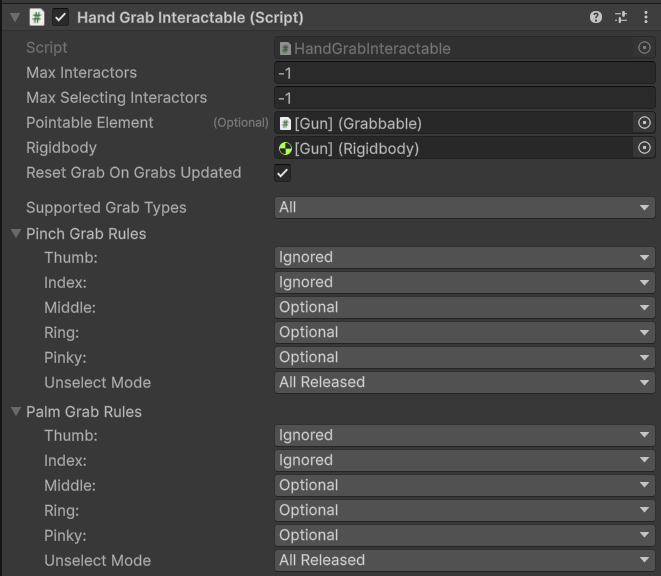
Task: Click the Max Interactors input field
Action: click(464, 73)
